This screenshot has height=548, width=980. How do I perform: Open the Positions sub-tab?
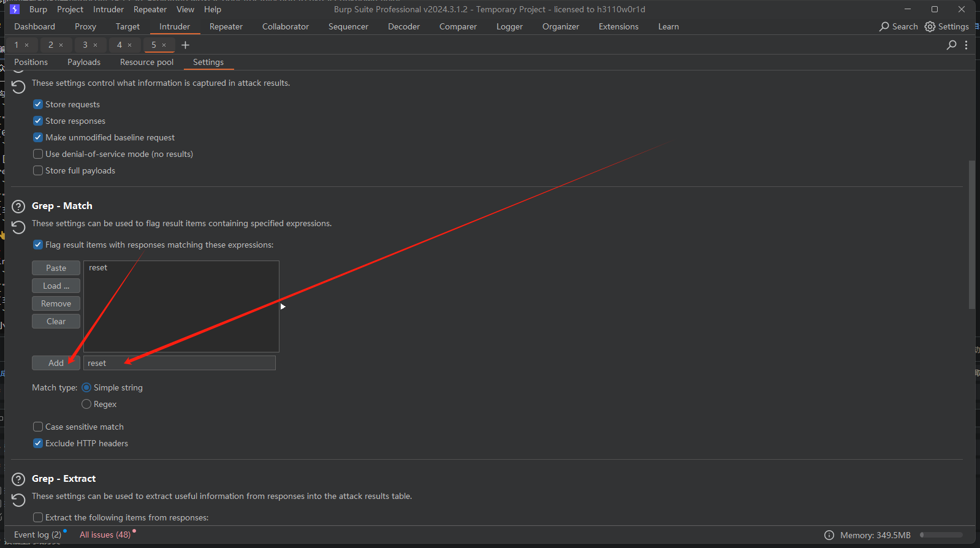coord(31,62)
